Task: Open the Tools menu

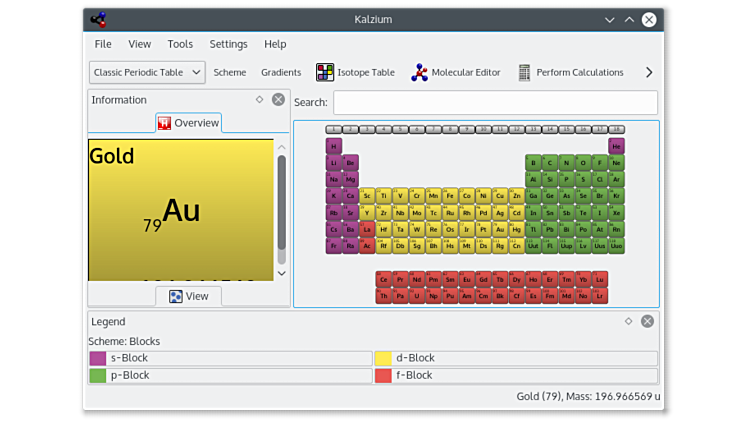Action: (x=180, y=44)
